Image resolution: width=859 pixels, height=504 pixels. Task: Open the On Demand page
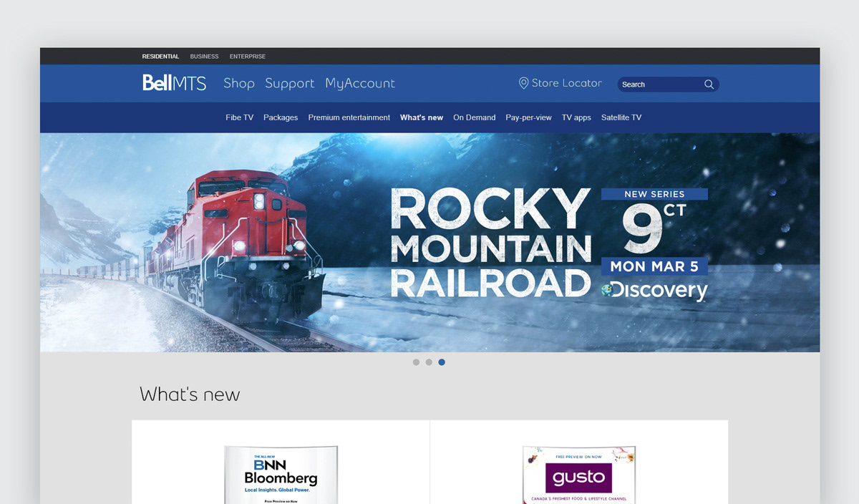tap(475, 117)
